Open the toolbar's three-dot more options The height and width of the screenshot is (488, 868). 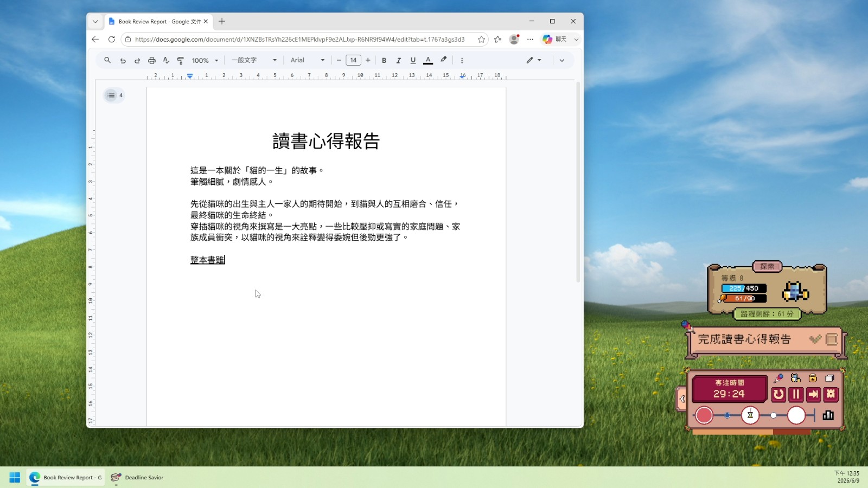462,60
